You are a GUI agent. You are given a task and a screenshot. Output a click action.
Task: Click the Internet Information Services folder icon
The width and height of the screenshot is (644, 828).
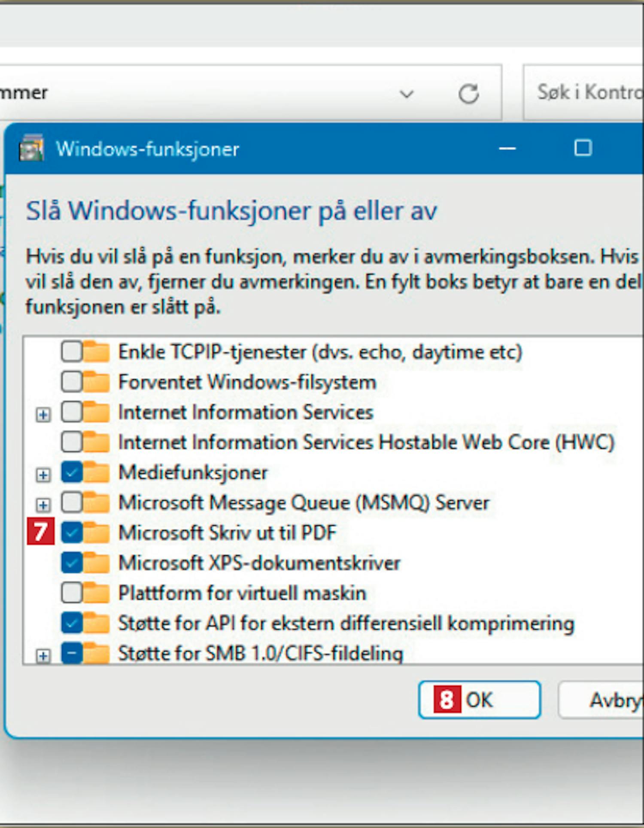(x=97, y=412)
